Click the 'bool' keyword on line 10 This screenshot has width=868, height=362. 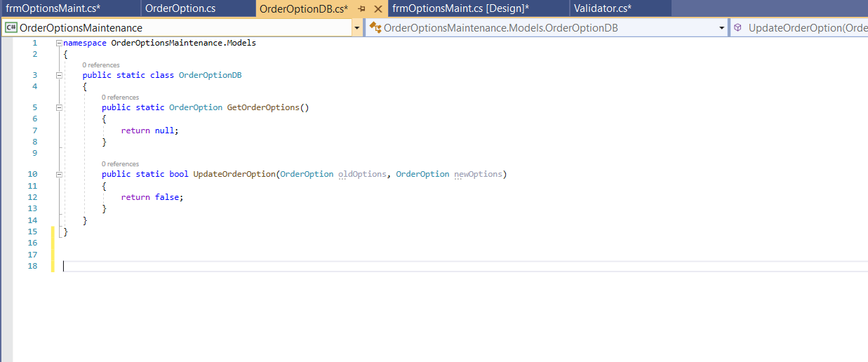click(178, 174)
